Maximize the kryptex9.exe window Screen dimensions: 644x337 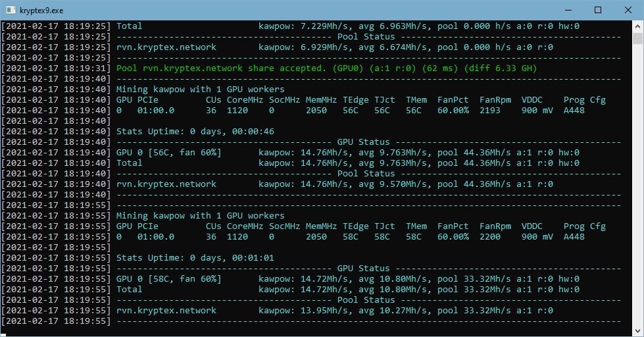click(x=598, y=10)
